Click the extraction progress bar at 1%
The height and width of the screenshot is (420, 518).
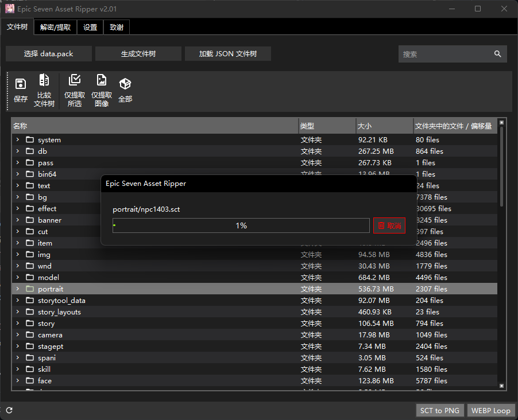tap(241, 225)
